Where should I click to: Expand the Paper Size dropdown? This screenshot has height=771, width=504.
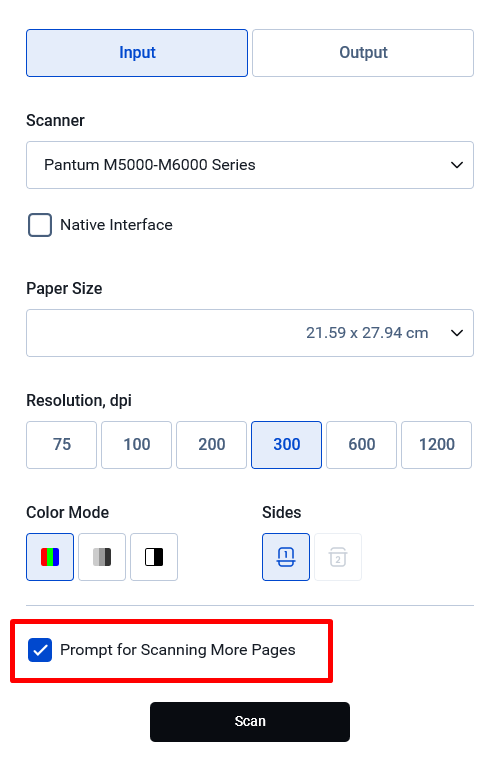pos(250,333)
